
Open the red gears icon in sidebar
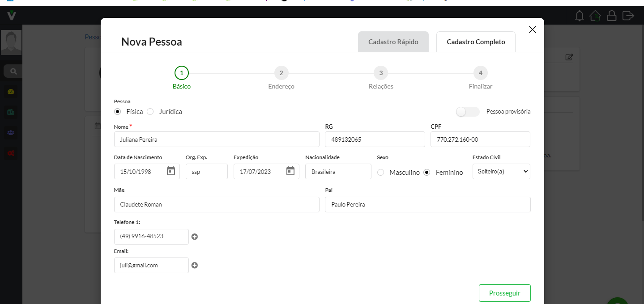(11, 153)
